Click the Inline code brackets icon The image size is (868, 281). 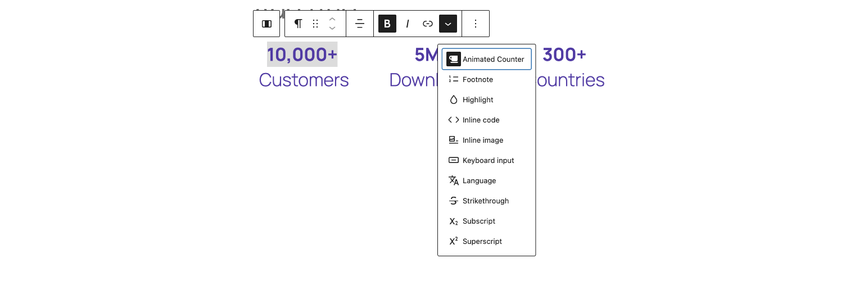click(x=454, y=120)
